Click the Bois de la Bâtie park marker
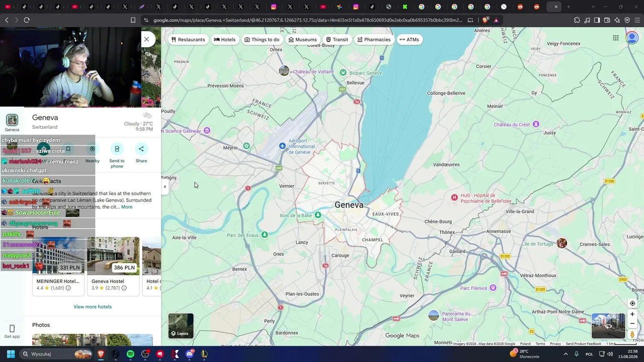644x362 pixels. (318, 215)
